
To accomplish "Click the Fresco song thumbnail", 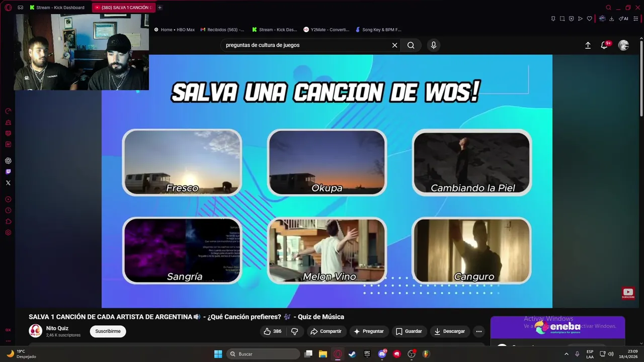I will tap(182, 162).
